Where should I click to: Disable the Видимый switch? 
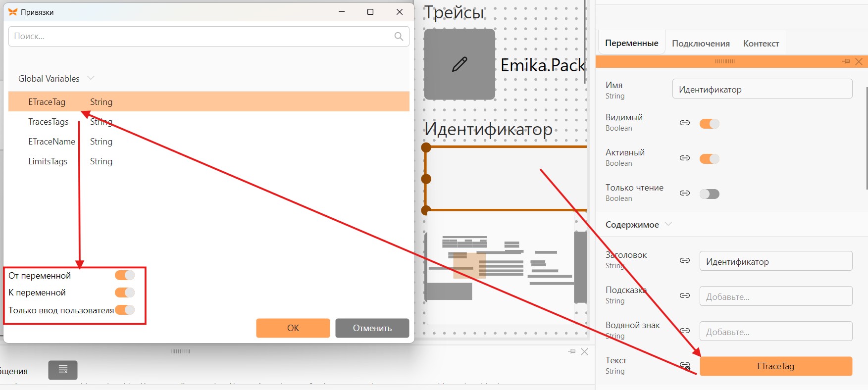click(x=710, y=123)
